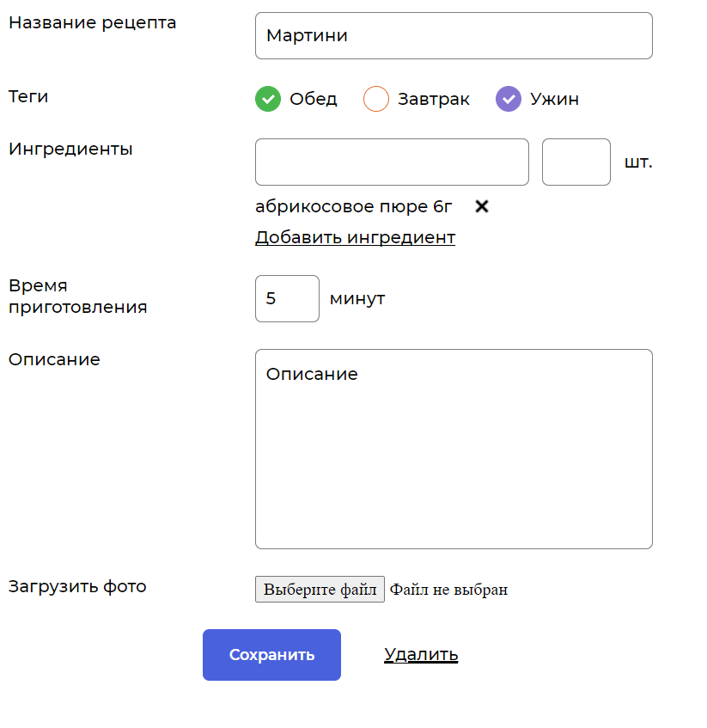The image size is (707, 728).
Task: Focus the empty ingredient name input
Action: (392, 162)
